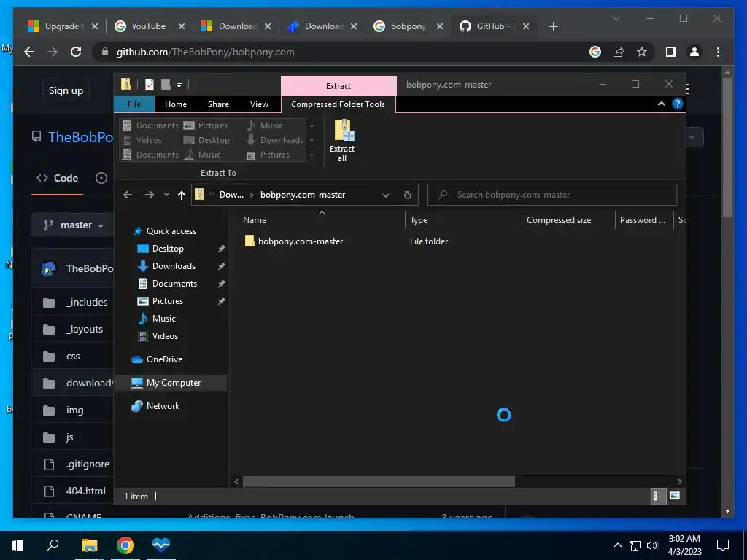Image resolution: width=747 pixels, height=560 pixels.
Task: Open the File menu in Explorer
Action: [x=134, y=104]
